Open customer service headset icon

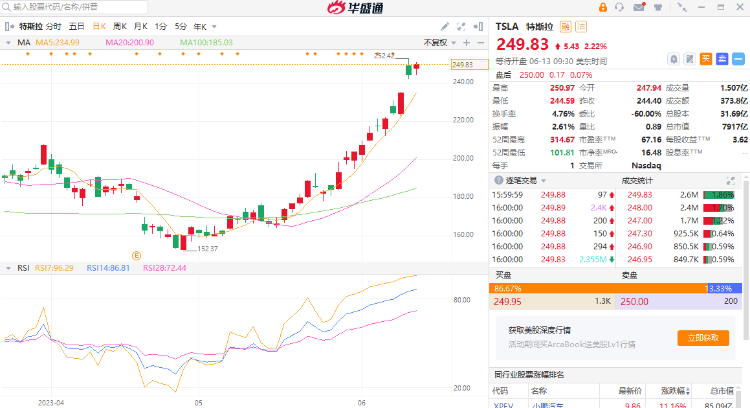click(x=619, y=7)
